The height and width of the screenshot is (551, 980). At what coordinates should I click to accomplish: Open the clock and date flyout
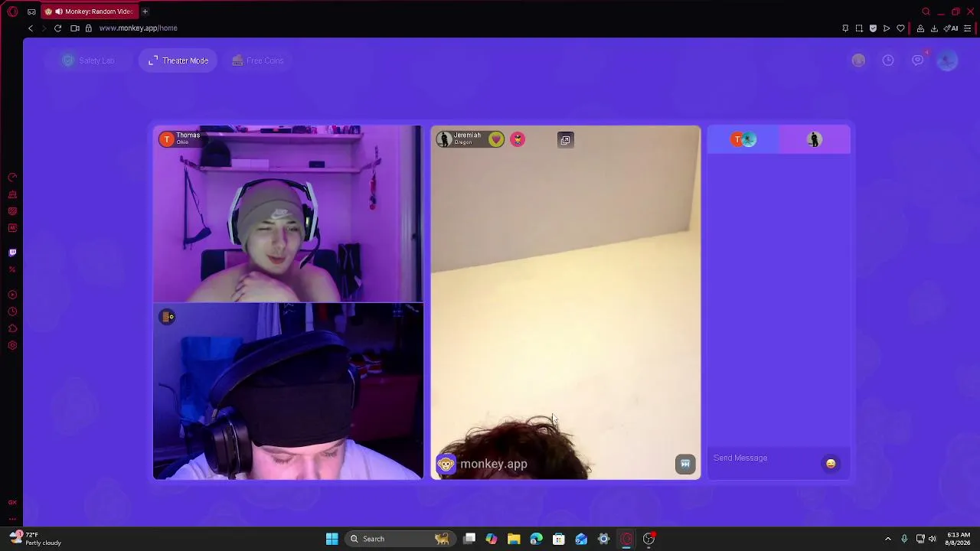click(x=959, y=539)
